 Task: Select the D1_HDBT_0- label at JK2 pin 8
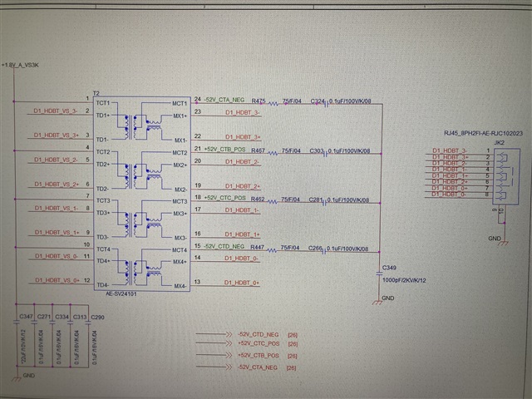449,194
